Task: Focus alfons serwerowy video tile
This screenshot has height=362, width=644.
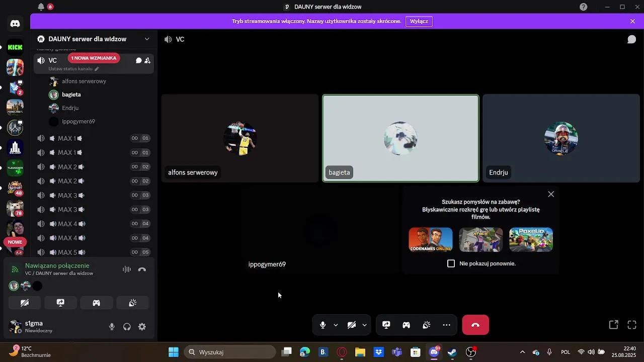Action: pos(240,138)
